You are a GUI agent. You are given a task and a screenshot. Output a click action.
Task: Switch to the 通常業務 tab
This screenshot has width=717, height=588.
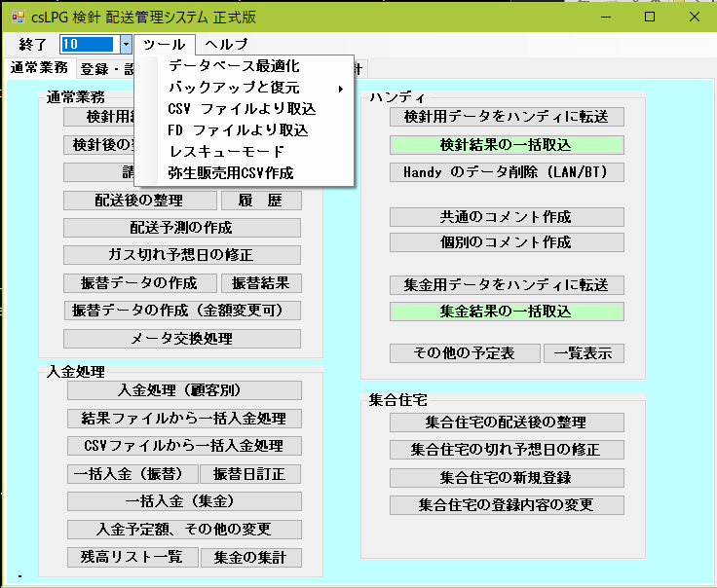tap(39, 68)
